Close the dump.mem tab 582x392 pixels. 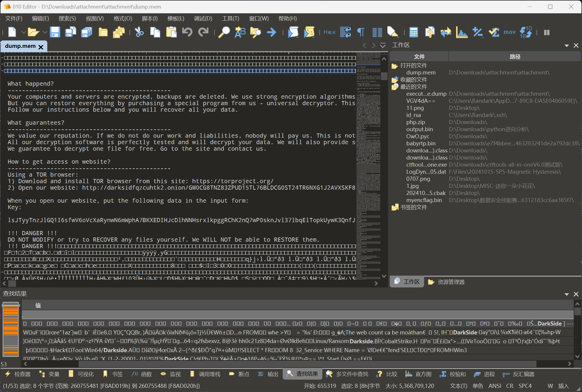coord(41,47)
